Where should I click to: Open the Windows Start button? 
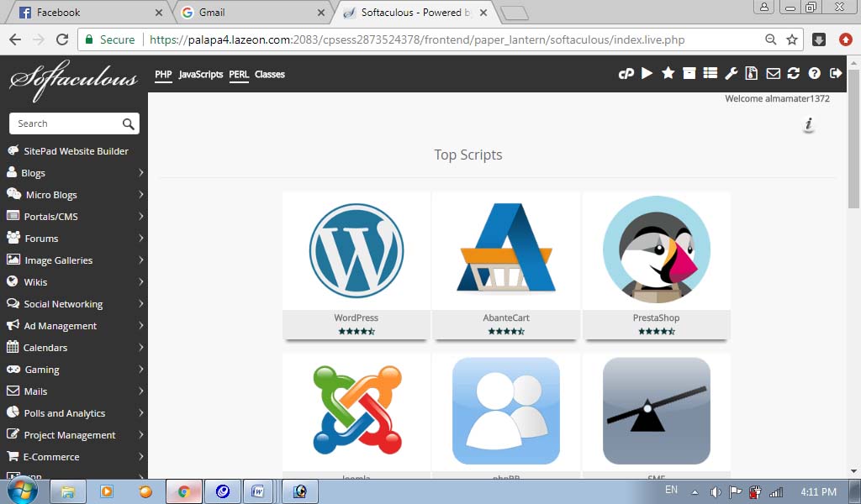(x=21, y=491)
